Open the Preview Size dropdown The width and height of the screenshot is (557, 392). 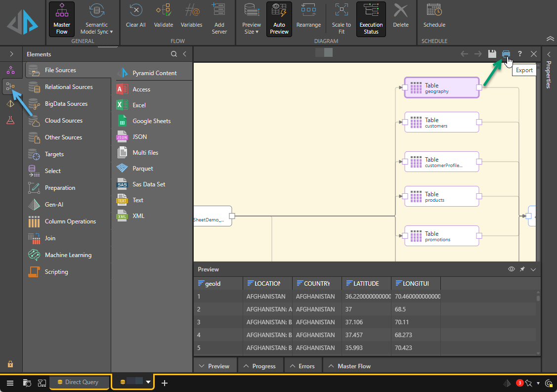(x=252, y=20)
